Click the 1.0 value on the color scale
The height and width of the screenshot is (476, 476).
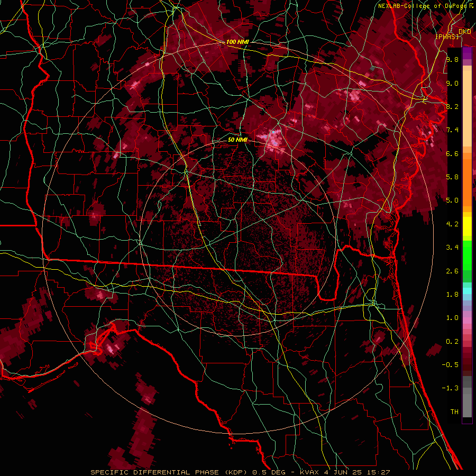click(452, 318)
